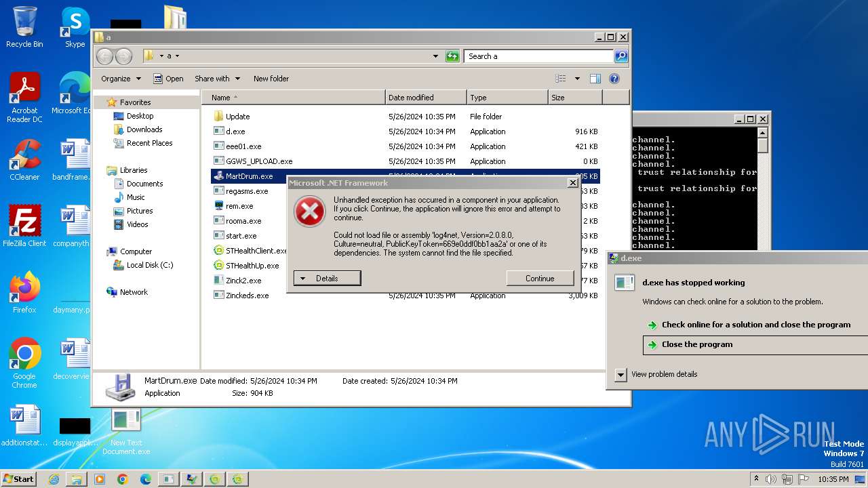Click console window scrollbar up arrow
Screen dimensions: 868x488
pos(763,133)
